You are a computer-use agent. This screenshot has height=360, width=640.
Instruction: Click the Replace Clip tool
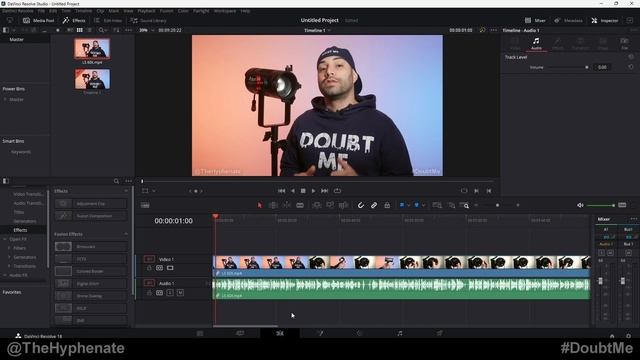coord(343,205)
